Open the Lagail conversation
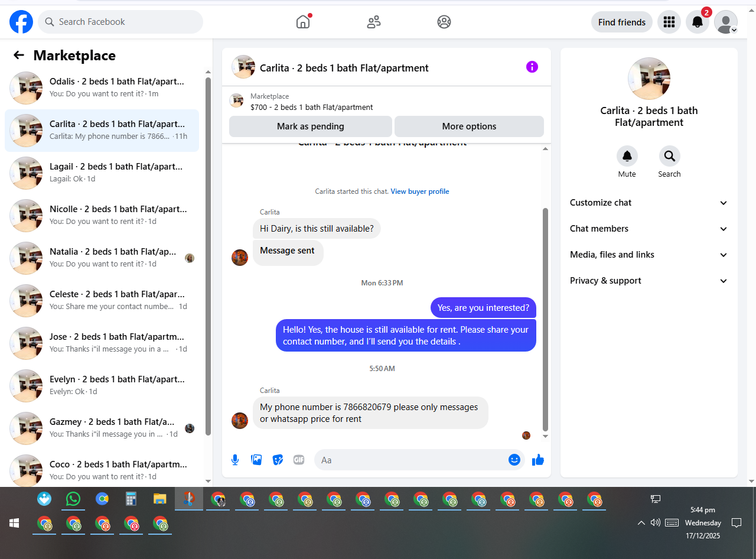The height and width of the screenshot is (559, 756). coord(102,173)
